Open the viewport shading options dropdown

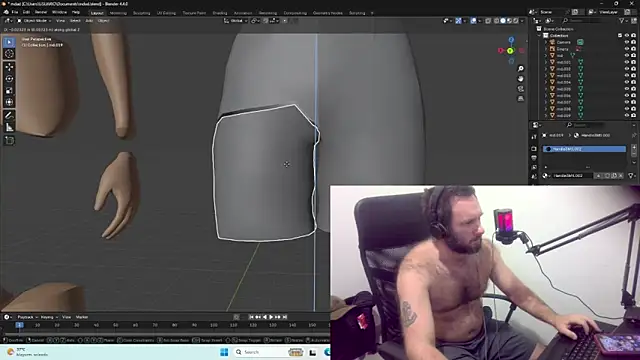point(522,21)
